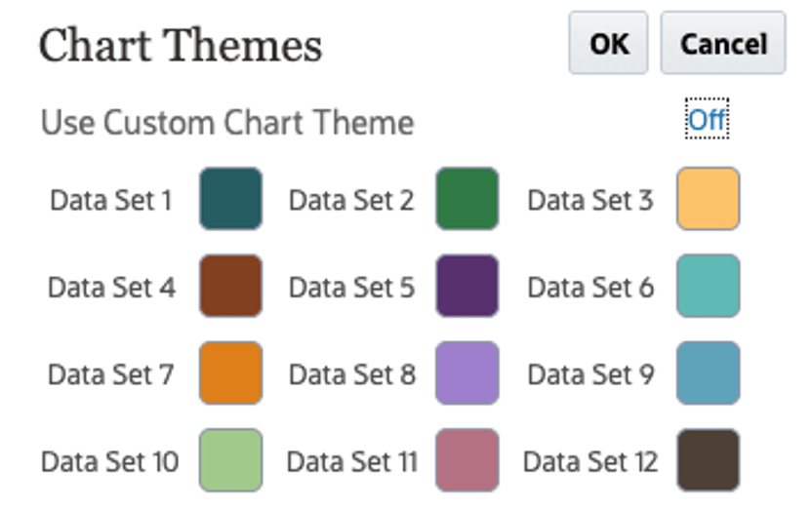Viewport: 812px width, 510px height.
Task: Select the Data Set 6 turquoise swatch
Action: click(708, 287)
